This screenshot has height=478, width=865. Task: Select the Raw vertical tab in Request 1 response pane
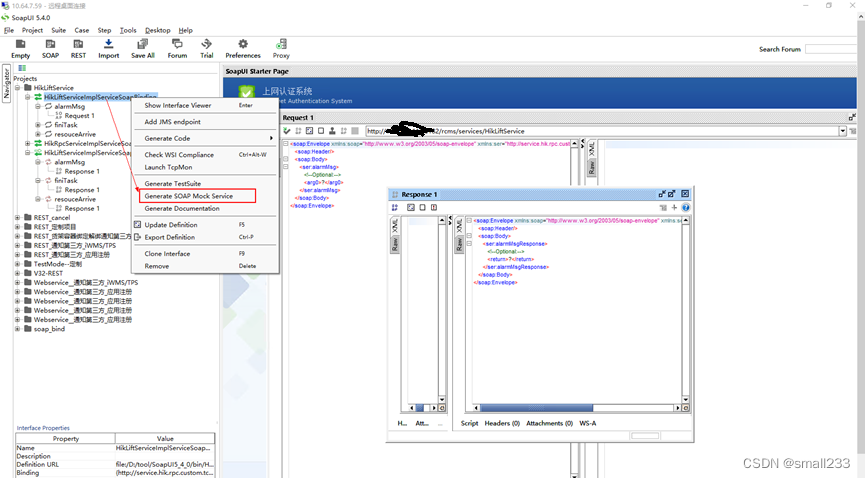pyautogui.click(x=591, y=168)
